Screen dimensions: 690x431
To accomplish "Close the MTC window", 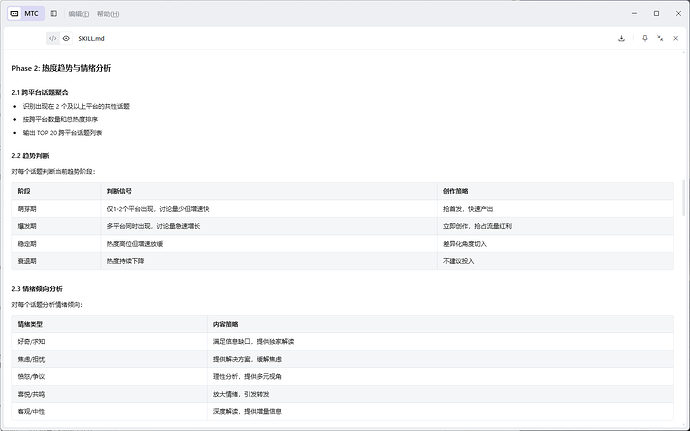I will pos(678,14).
